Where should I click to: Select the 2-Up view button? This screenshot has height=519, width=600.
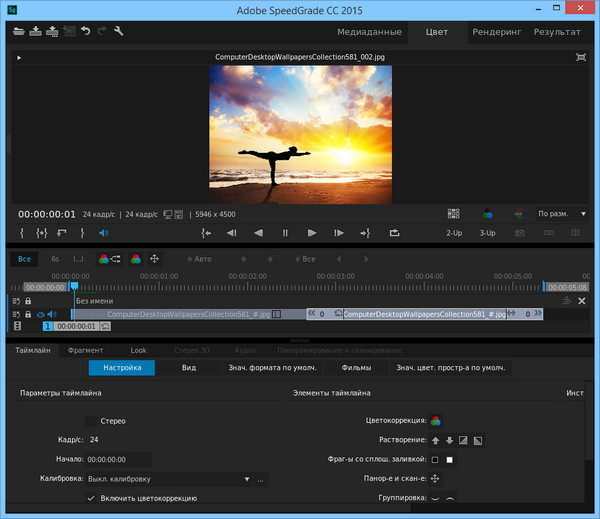point(454,233)
